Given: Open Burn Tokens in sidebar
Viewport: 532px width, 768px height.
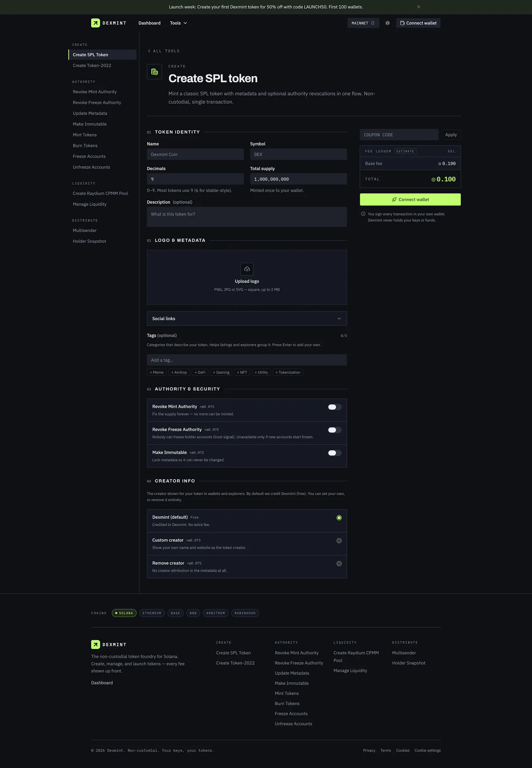Looking at the screenshot, I should pos(103,146).
